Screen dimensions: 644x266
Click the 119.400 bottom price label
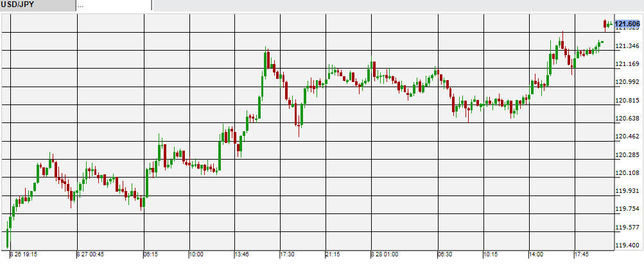627,245
